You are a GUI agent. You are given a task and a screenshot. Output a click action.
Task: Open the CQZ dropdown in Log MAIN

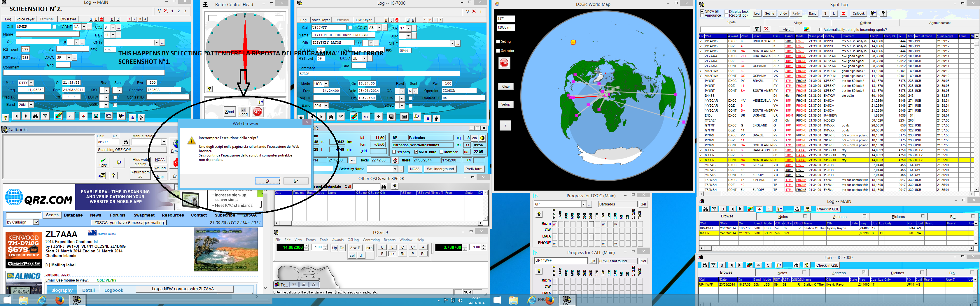pyautogui.click(x=113, y=27)
